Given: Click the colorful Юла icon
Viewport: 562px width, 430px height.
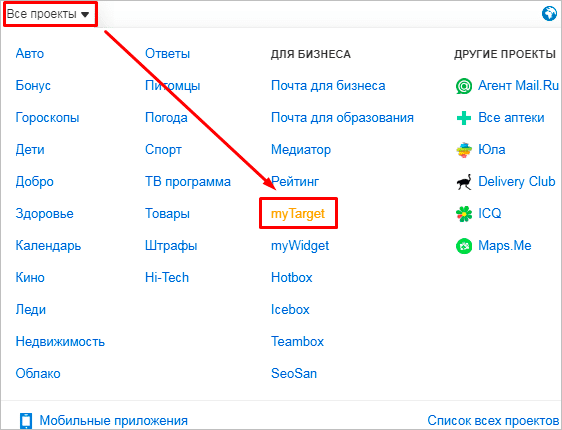Looking at the screenshot, I should 464,150.
